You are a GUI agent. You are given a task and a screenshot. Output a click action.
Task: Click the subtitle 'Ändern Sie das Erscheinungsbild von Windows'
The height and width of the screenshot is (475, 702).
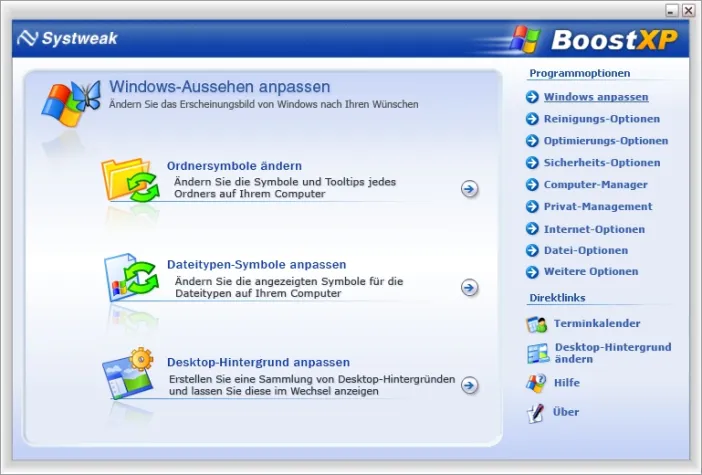click(264, 104)
